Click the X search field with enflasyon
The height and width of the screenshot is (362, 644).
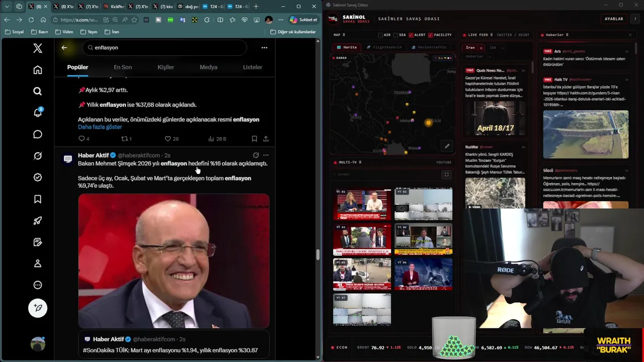pos(165,48)
